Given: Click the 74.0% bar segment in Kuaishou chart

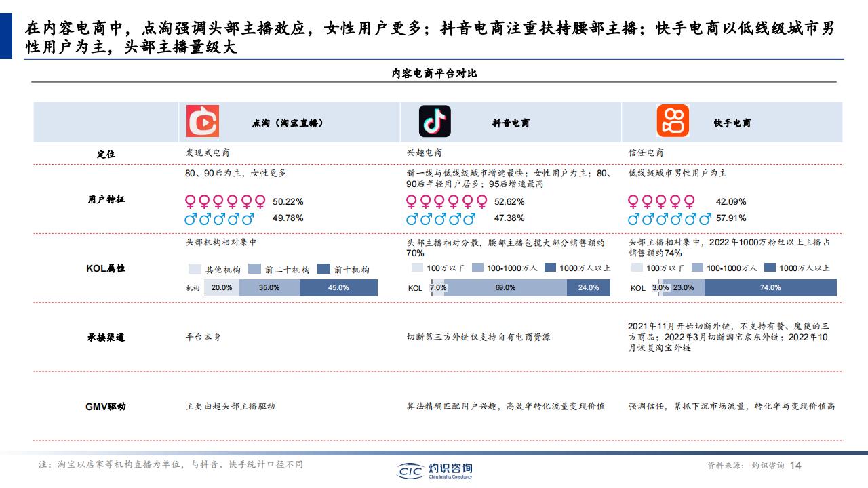Looking at the screenshot, I should pos(770,287).
